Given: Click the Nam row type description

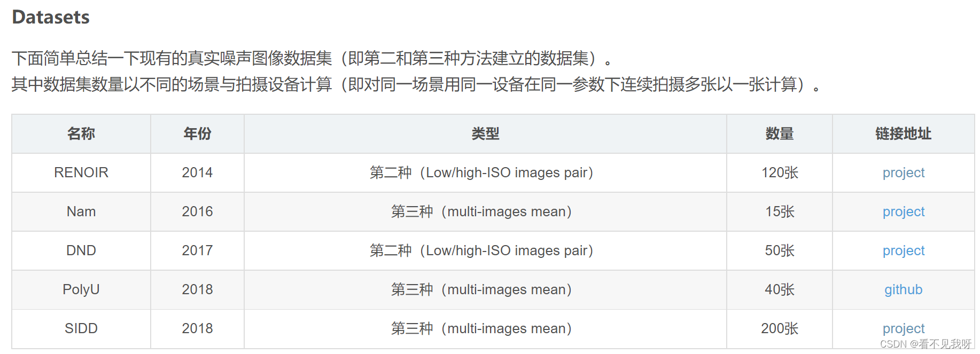Looking at the screenshot, I should click(481, 211).
